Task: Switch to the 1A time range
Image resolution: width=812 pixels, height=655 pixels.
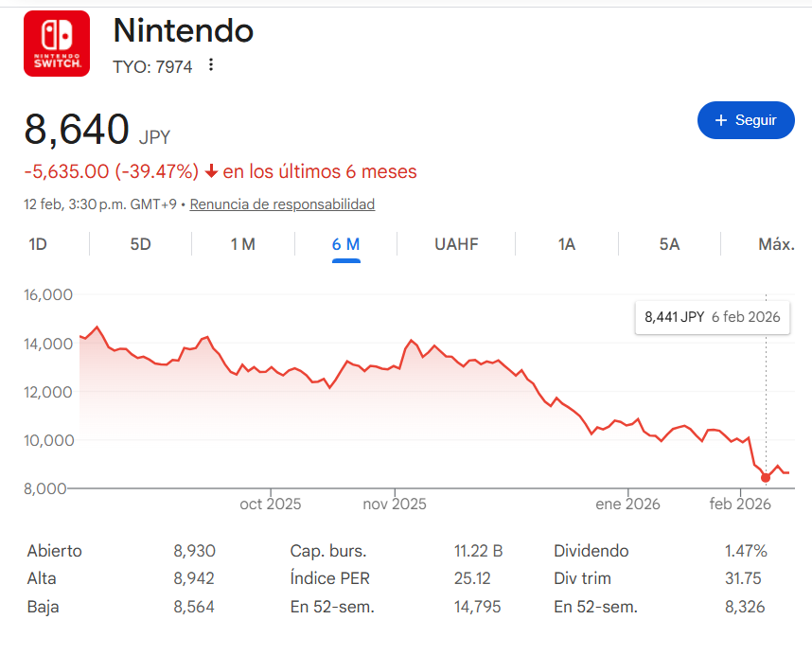Action: tap(566, 244)
